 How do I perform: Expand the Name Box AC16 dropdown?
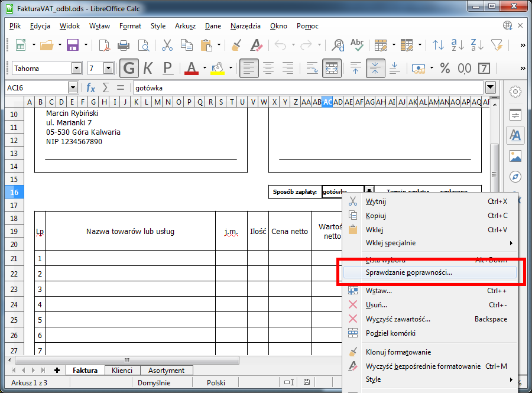[x=73, y=88]
